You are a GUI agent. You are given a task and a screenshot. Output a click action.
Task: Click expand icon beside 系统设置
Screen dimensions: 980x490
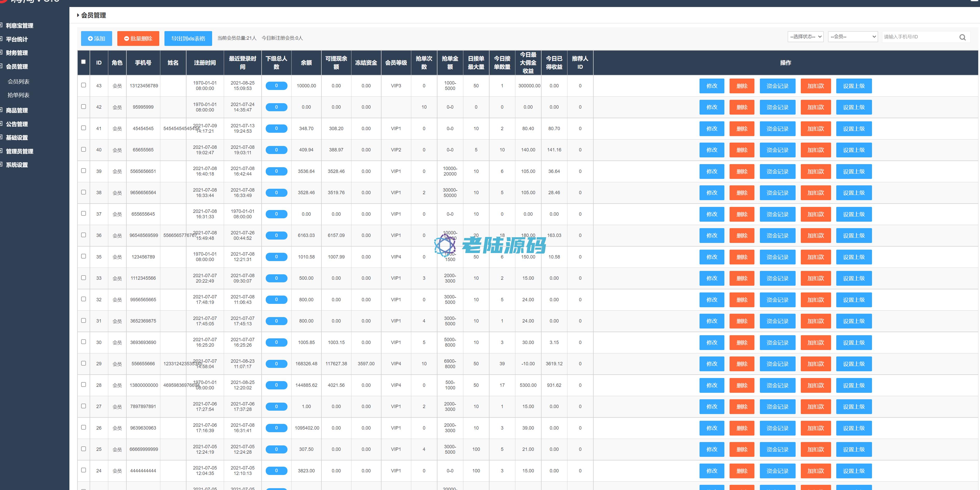coord(1,164)
